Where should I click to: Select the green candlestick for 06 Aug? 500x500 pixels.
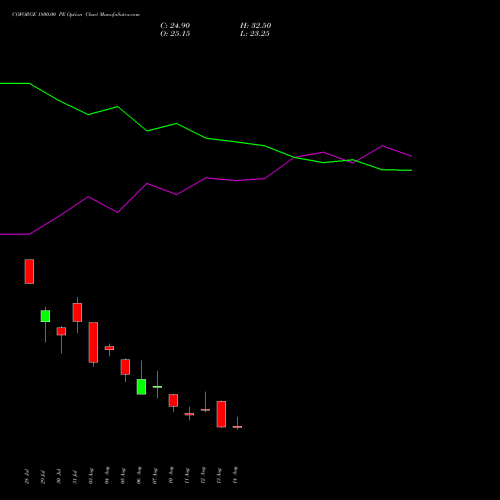(141, 387)
